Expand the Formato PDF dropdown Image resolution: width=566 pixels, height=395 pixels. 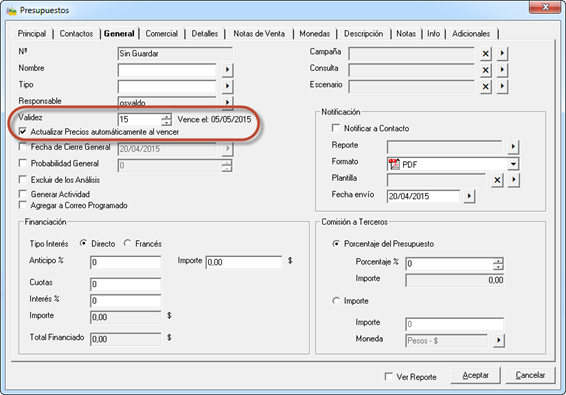click(513, 164)
